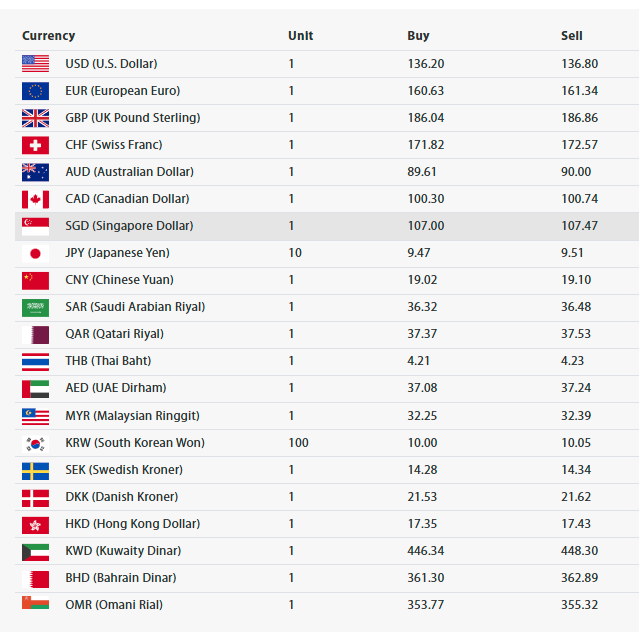This screenshot has height=632, width=639.
Task: Click the Sell column header
Action: (571, 36)
